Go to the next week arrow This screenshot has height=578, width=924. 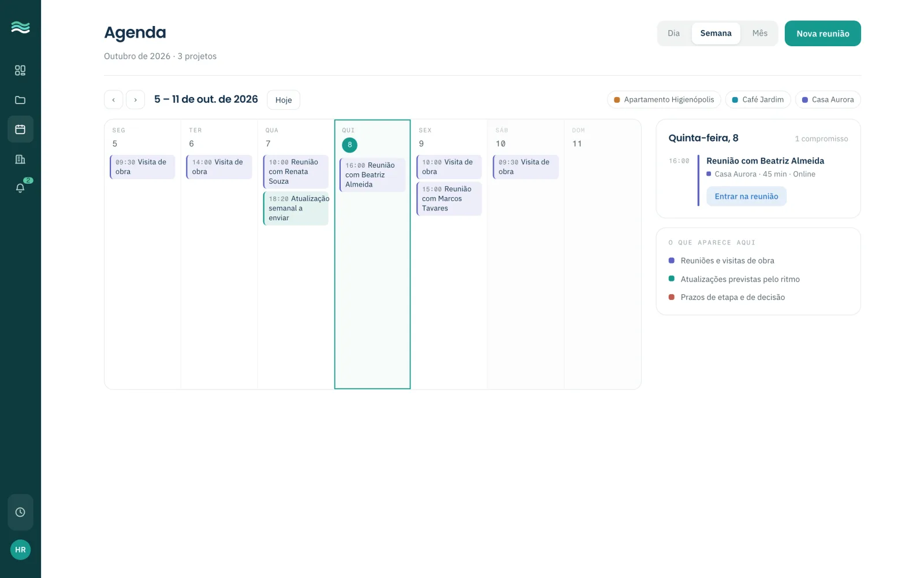(x=135, y=99)
